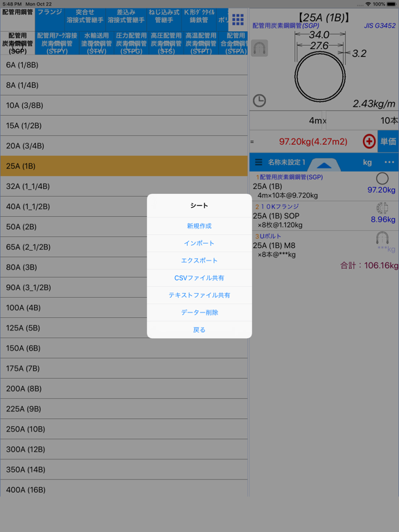The width and height of the screenshot is (399, 532).
Task: Open sheet entry 配管用炭素鋼鋼管(SGP)
Action: tap(324, 186)
